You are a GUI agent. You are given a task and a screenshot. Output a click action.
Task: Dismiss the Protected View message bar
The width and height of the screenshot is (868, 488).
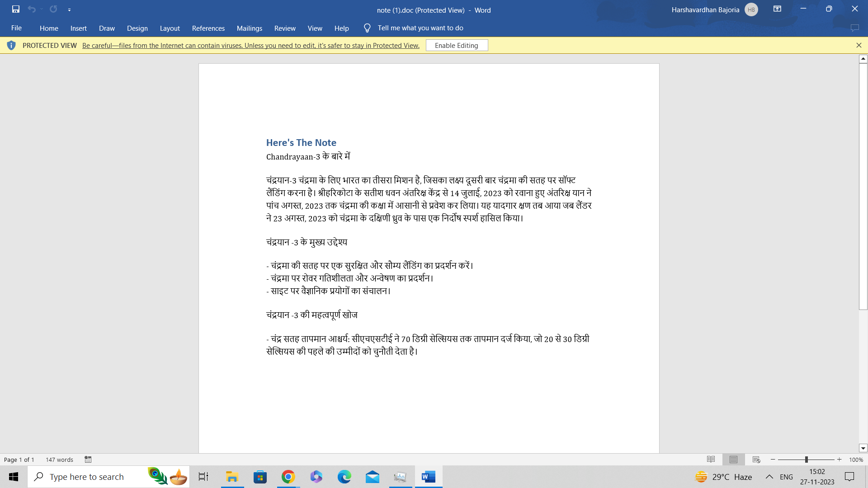click(859, 45)
